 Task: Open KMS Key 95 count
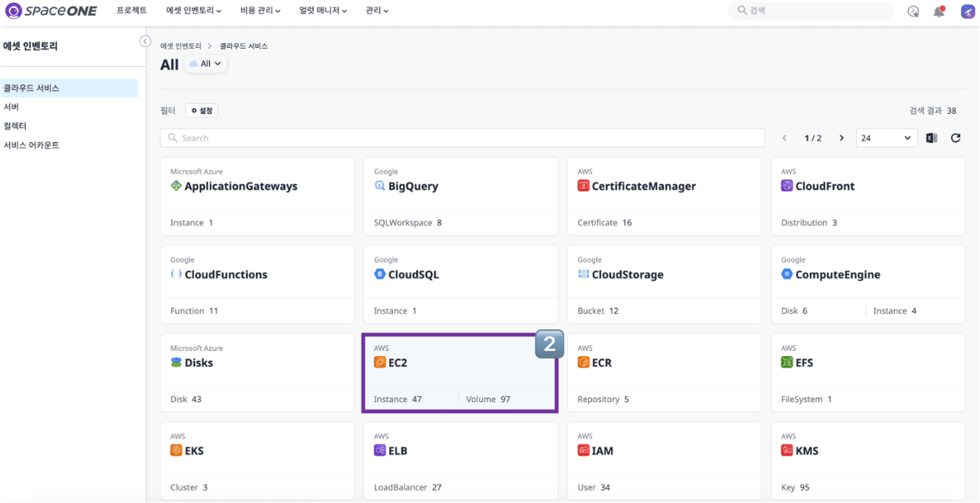coord(795,487)
